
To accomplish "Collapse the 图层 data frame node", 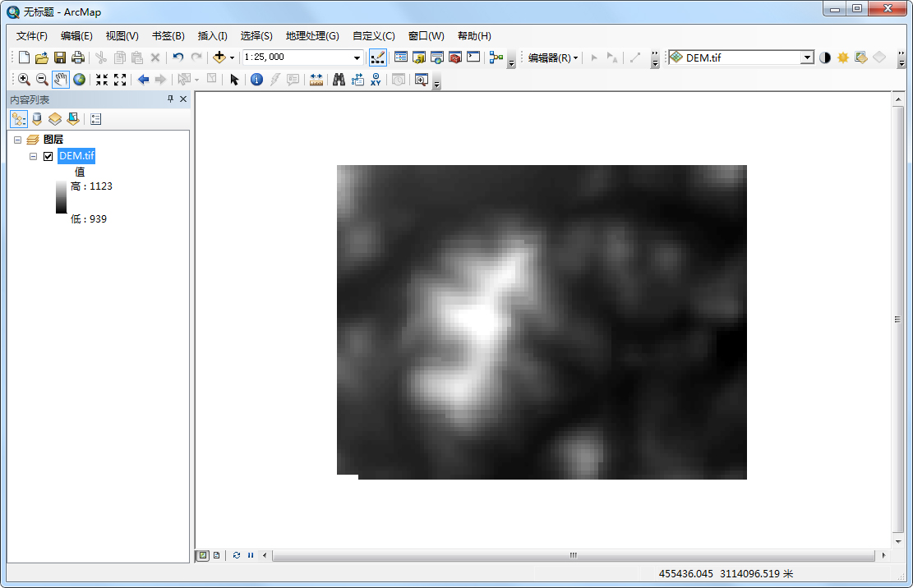I will (x=17, y=140).
